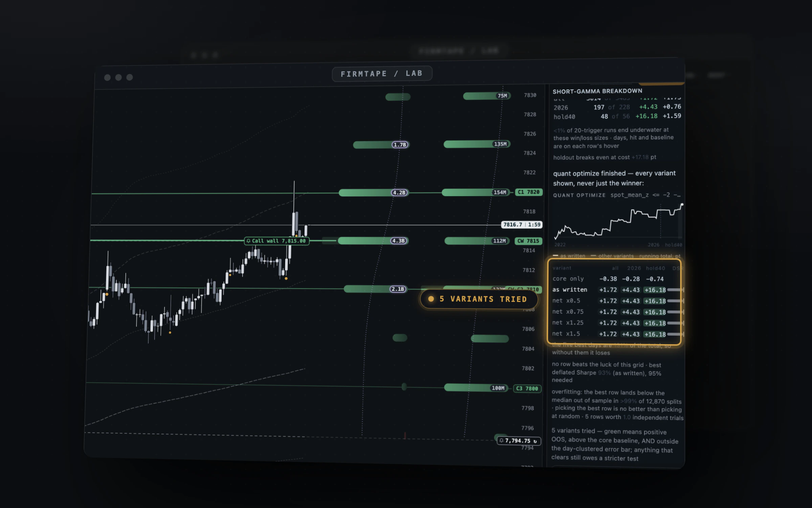Click the 2.1B volume bar badge
This screenshot has height=508, width=812.
398,289
